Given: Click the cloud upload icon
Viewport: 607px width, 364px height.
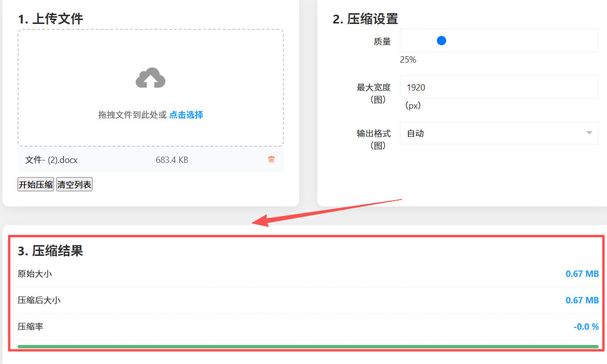Looking at the screenshot, I should click(x=150, y=78).
